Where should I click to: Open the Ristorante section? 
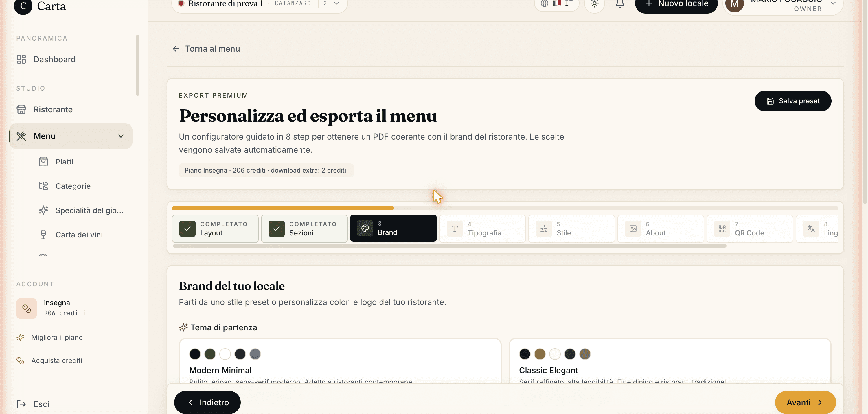[71, 109]
